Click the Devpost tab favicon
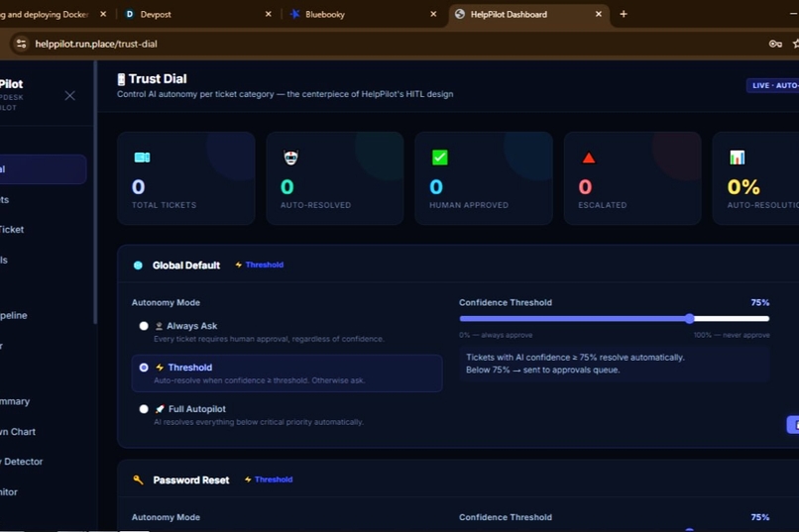Viewport: 799px width, 532px height. 130,14
